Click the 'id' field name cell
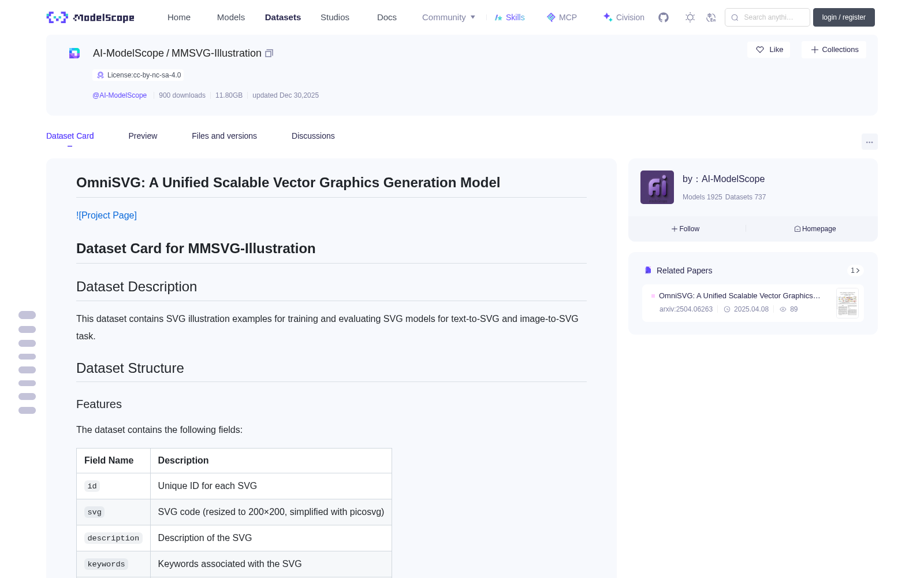This screenshot has height=578, width=924. [113, 486]
